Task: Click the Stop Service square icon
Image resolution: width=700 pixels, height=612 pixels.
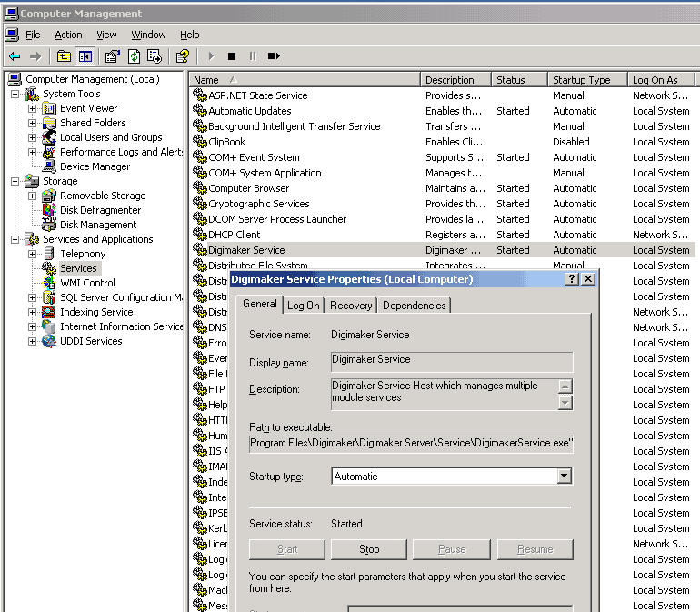Action: 232,56
